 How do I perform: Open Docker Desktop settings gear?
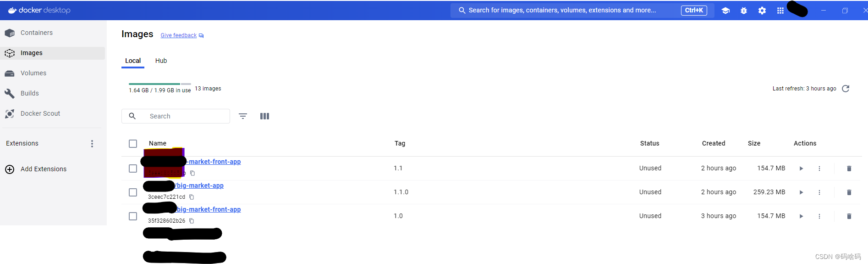[762, 11]
